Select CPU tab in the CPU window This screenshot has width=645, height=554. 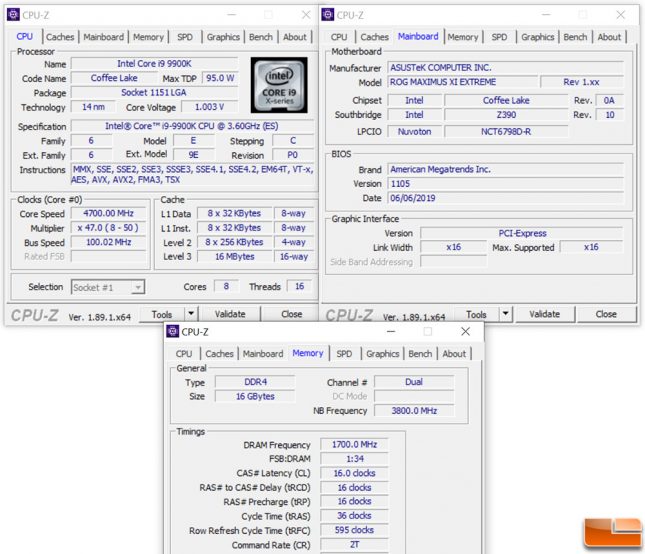point(25,37)
